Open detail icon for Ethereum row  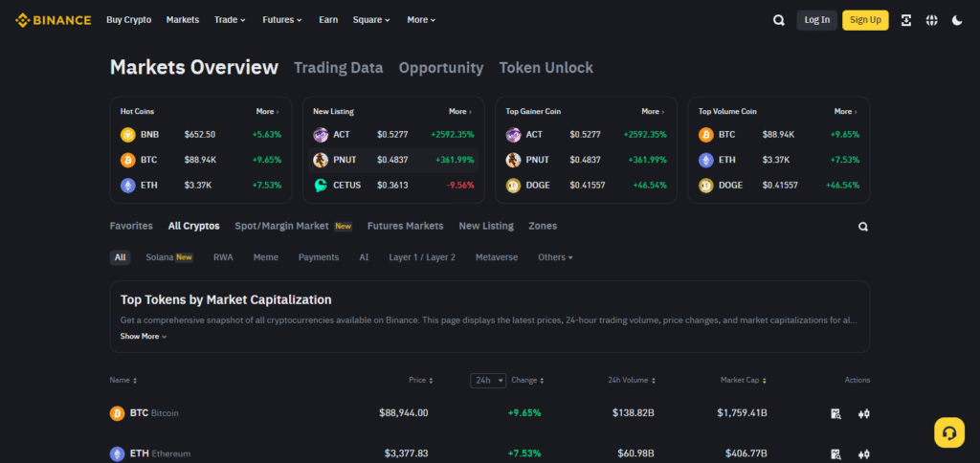tap(836, 454)
